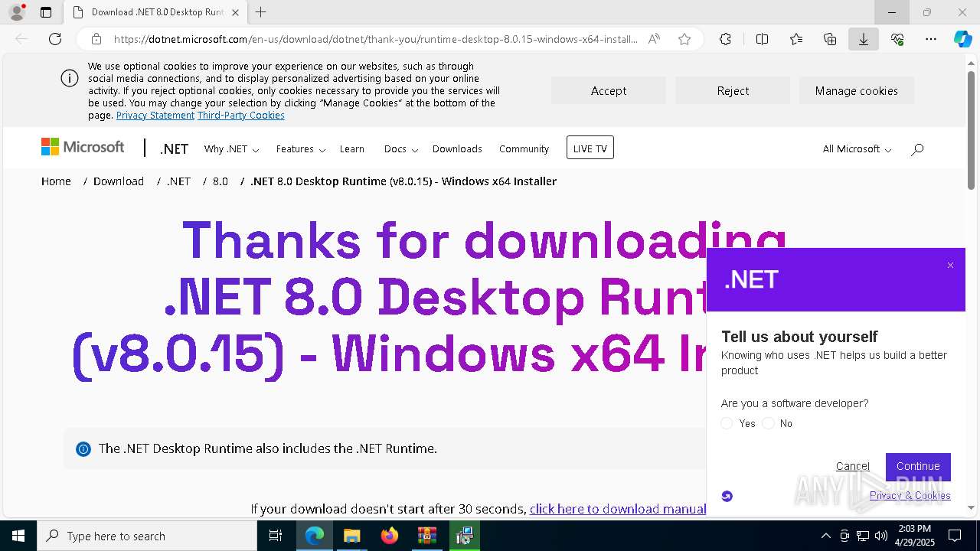Open Copilot sidebar icon
This screenshot has width=980, height=551.
(x=962, y=39)
